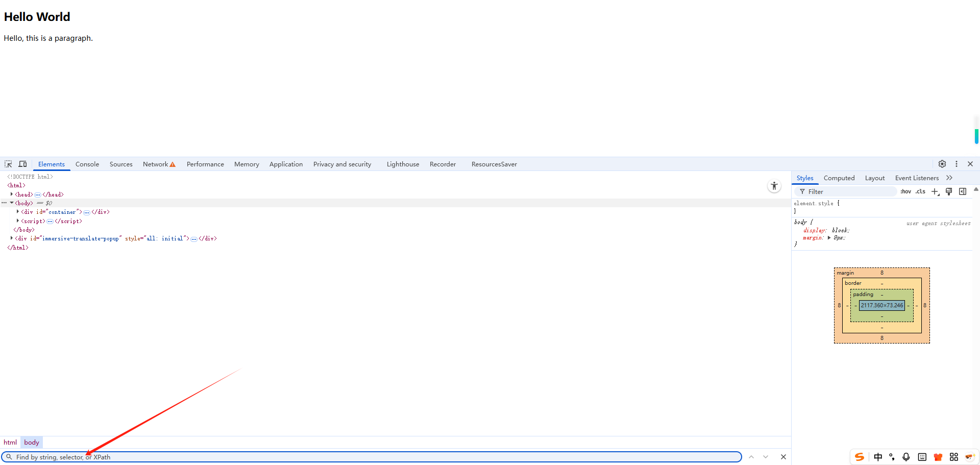Screen dimensions: 980x465
Task: Toggle the :hov element state panel
Action: [905, 191]
